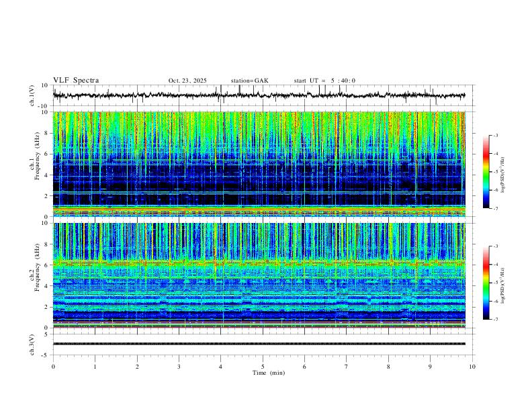
Task: Click time axis tick label "9"
Action: pyautogui.click(x=430, y=367)
